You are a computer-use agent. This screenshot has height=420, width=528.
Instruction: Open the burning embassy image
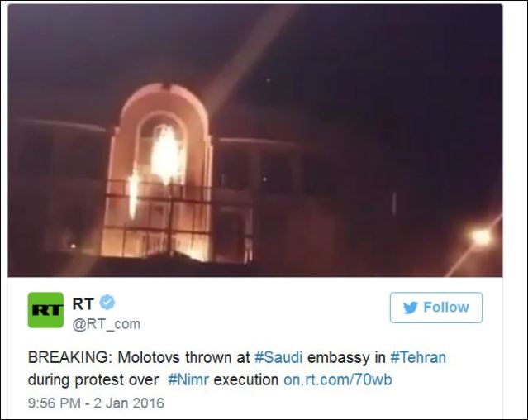pos(255,140)
